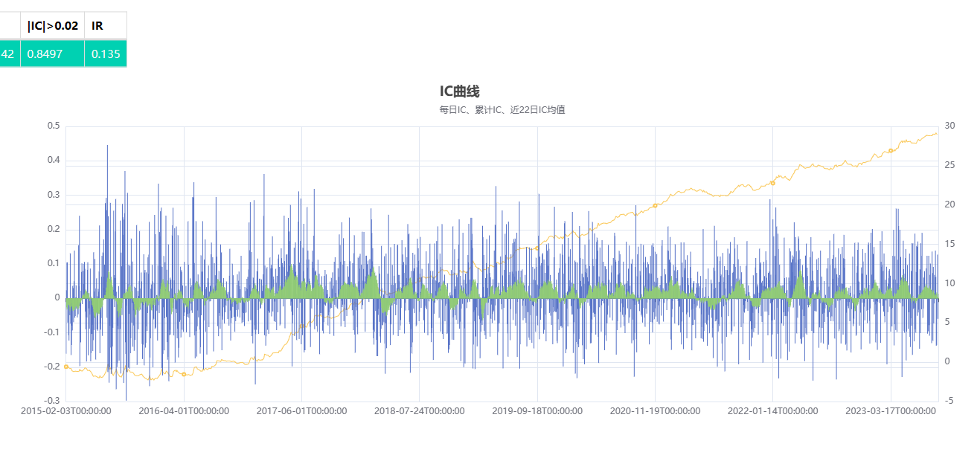Viewport: 980px width, 461px height.
Task: Click the orange line marker above 2020-11-19
Action: click(655, 205)
